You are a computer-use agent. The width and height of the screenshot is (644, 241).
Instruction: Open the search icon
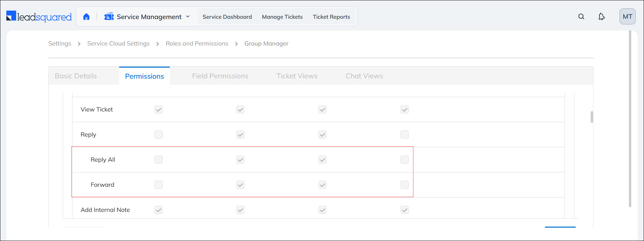(581, 16)
